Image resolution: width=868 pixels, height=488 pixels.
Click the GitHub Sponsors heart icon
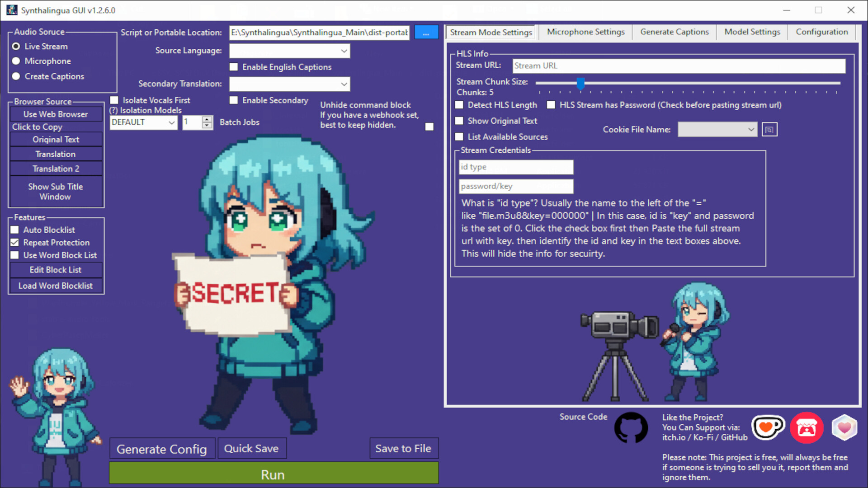click(x=844, y=427)
